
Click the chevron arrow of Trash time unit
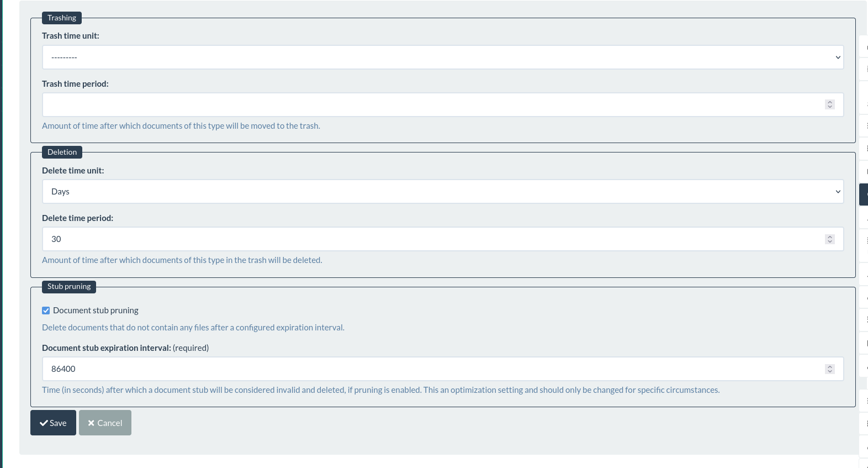coord(838,57)
